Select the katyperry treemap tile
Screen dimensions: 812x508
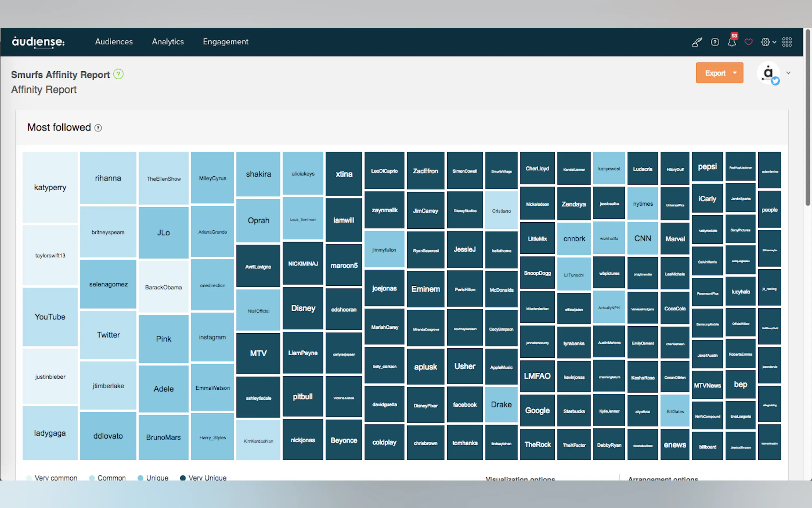(50, 187)
